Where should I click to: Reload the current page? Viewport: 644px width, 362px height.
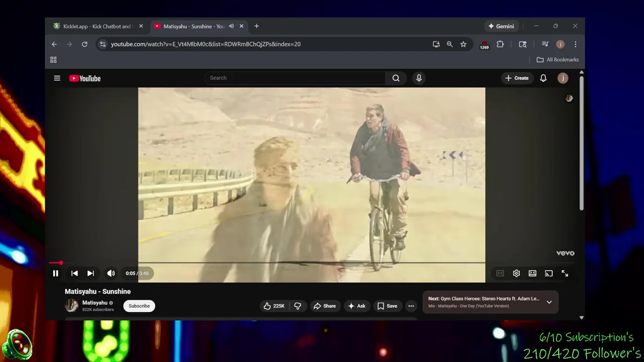coord(85,44)
